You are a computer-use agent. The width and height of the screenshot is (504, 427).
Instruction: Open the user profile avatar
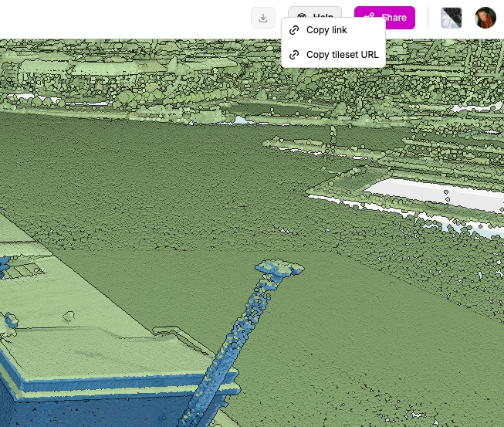(x=485, y=18)
